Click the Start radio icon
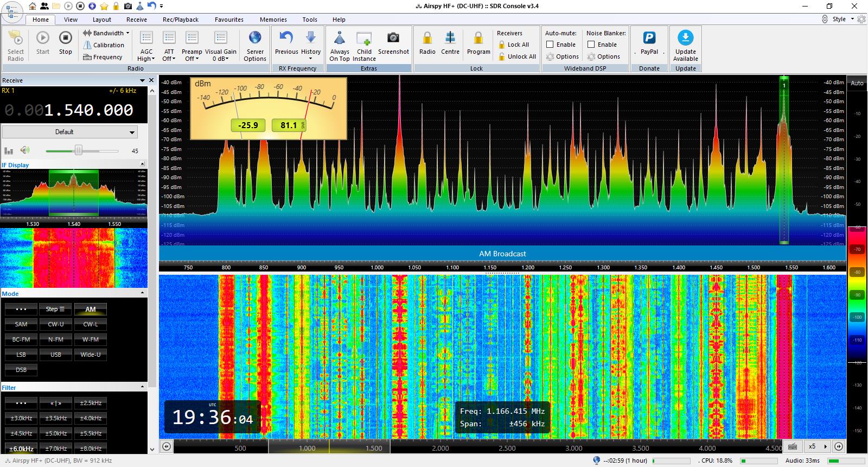The width and height of the screenshot is (868, 467). click(x=43, y=39)
